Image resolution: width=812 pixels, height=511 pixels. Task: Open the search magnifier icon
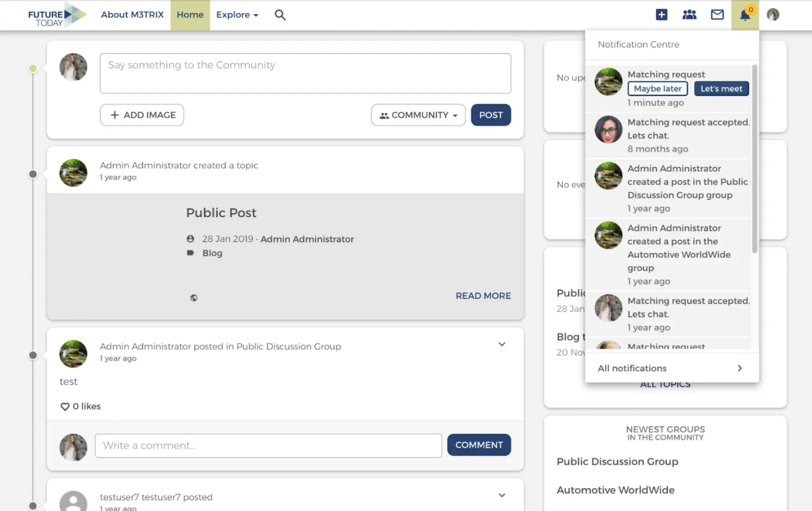click(x=280, y=15)
